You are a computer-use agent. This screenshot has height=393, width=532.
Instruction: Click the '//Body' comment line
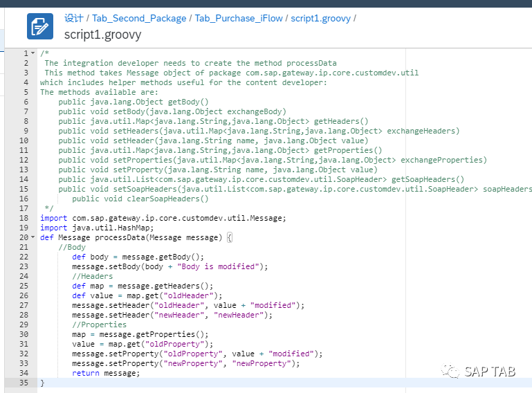[x=72, y=247]
